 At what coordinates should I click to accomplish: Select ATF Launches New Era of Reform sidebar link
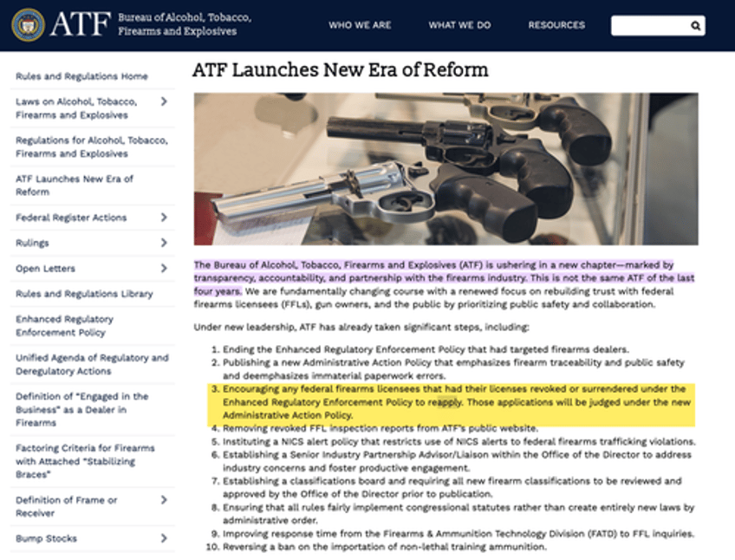point(74,186)
